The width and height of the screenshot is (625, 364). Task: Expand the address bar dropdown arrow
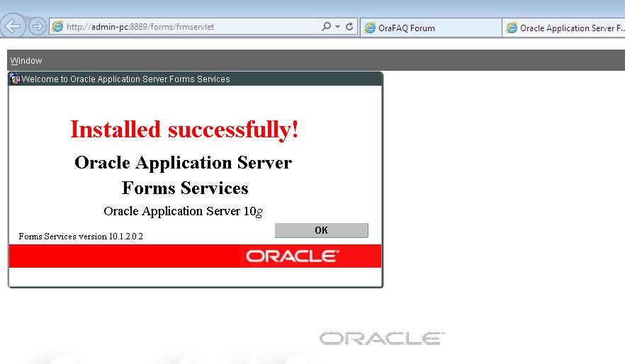(337, 27)
